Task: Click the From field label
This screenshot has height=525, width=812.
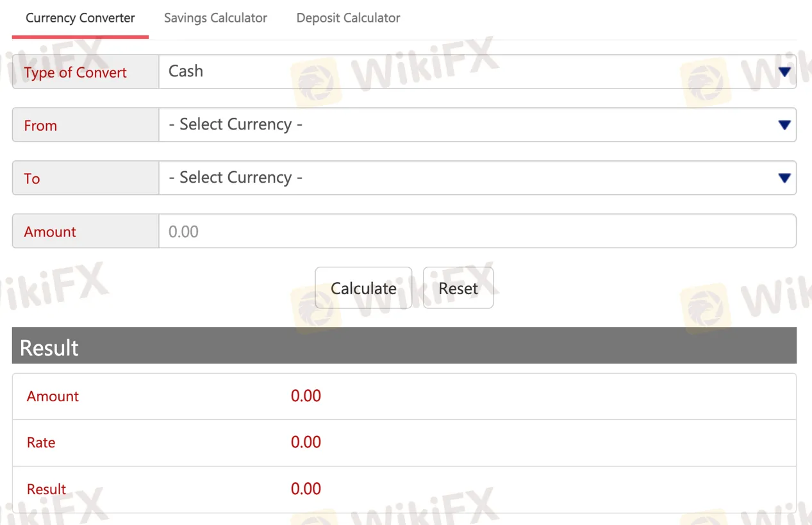Action: (x=40, y=126)
